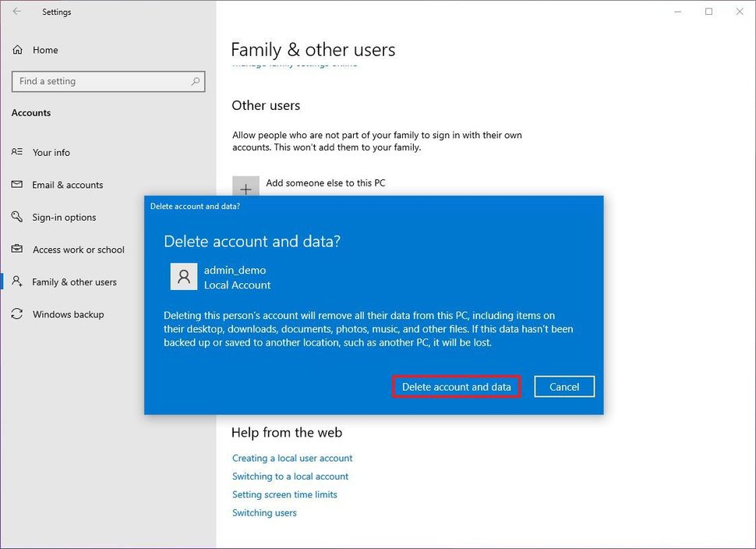Click the Access work or school briefcase icon
This screenshot has width=756, height=549.
coord(17,250)
